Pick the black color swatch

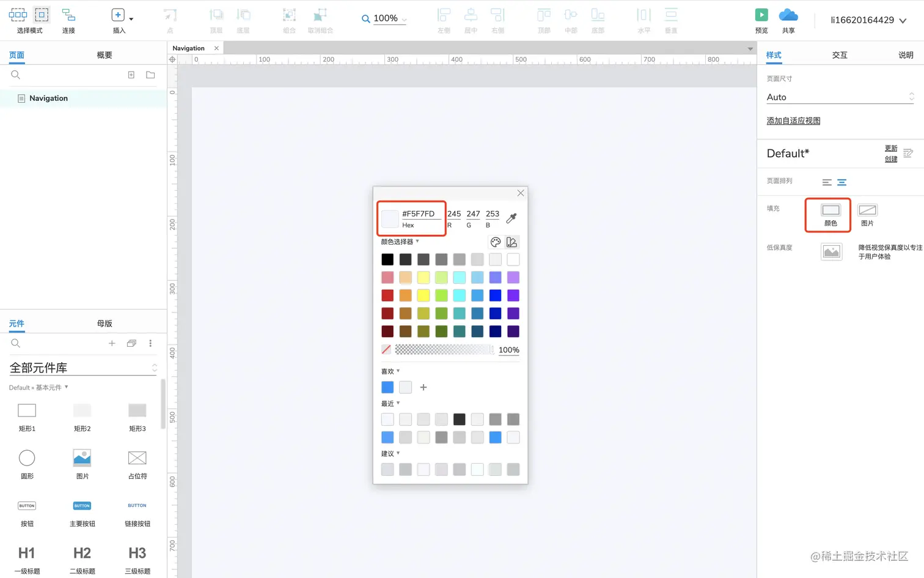click(387, 259)
